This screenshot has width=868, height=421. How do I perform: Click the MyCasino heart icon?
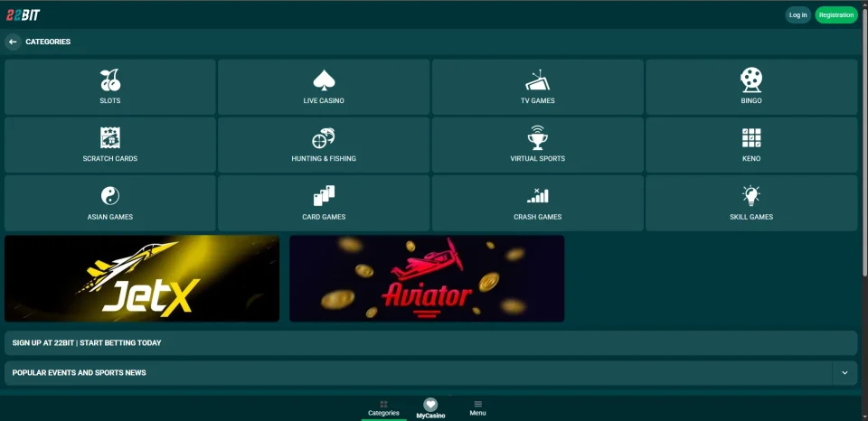(x=430, y=405)
